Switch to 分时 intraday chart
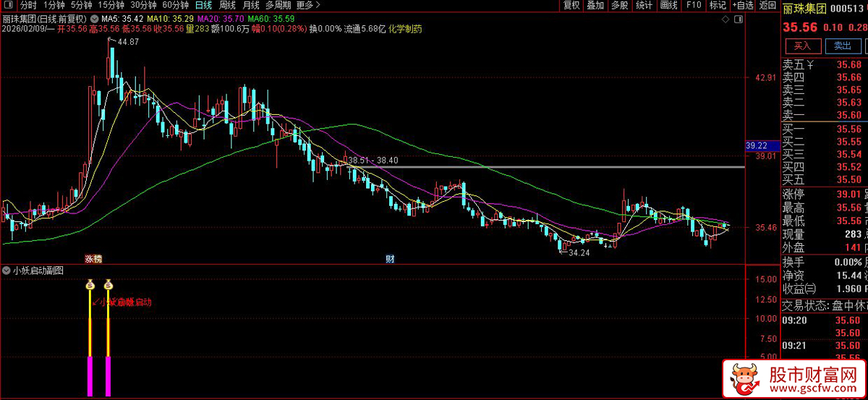868x400 pixels. pyautogui.click(x=27, y=5)
